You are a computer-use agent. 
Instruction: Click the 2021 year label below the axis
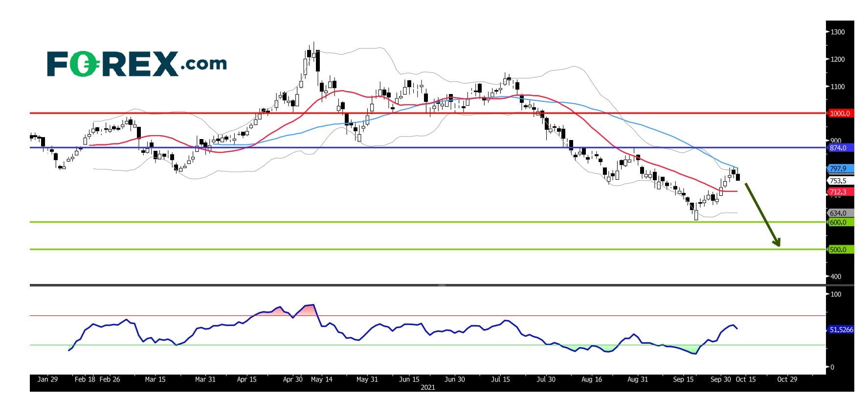click(x=427, y=387)
